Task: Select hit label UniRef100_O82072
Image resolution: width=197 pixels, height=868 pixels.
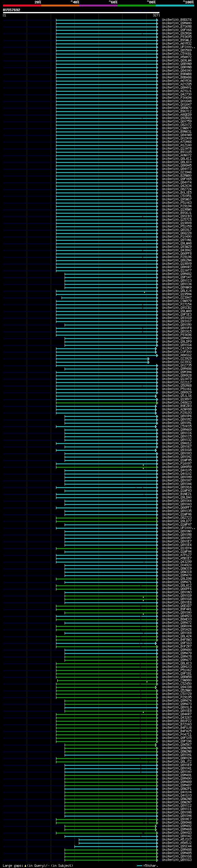Action: tap(177, 125)
